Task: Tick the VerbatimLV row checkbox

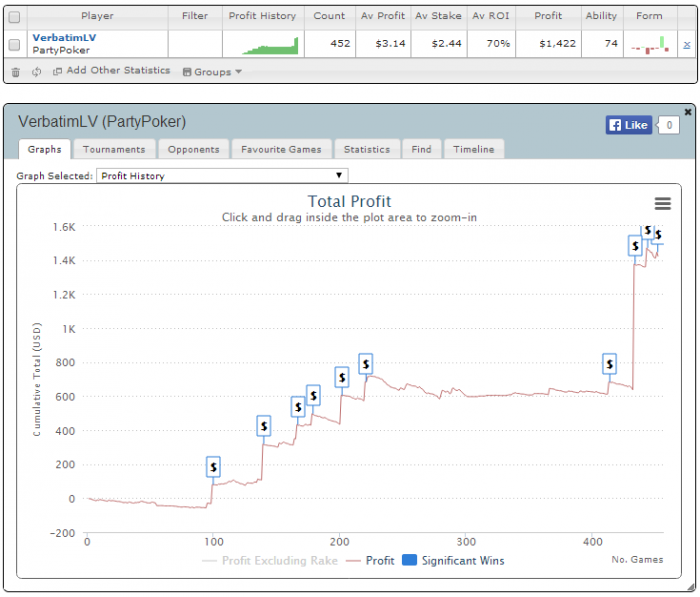Action: click(15, 45)
